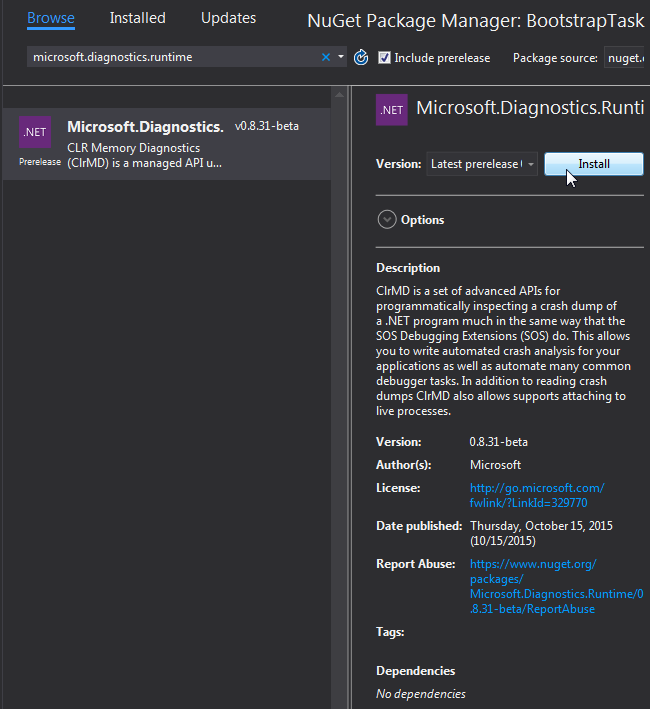Click the Install button
This screenshot has width=650, height=709.
coord(593,164)
